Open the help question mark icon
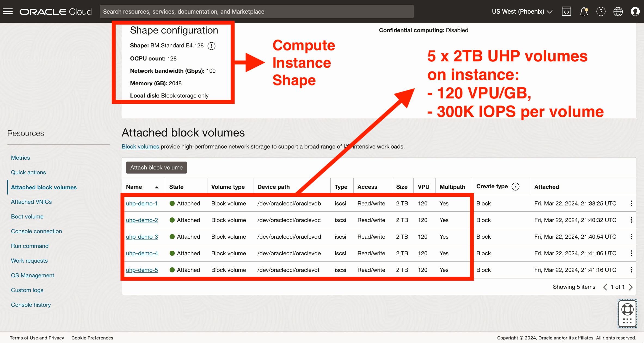This screenshot has width=644, height=343. click(x=601, y=11)
